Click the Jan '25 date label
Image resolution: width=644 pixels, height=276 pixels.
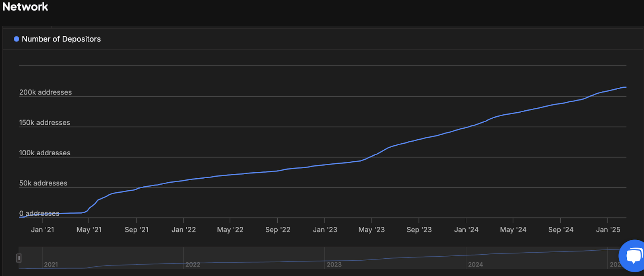pos(608,230)
